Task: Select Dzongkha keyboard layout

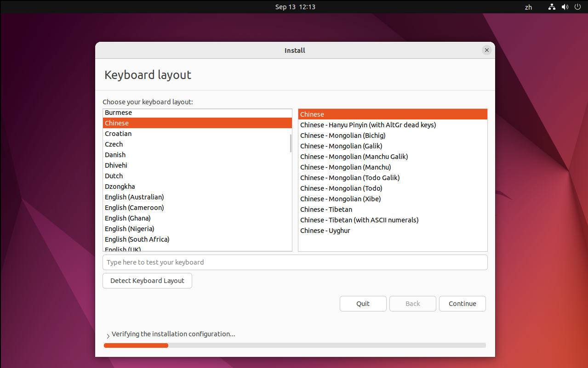Action: click(197, 187)
